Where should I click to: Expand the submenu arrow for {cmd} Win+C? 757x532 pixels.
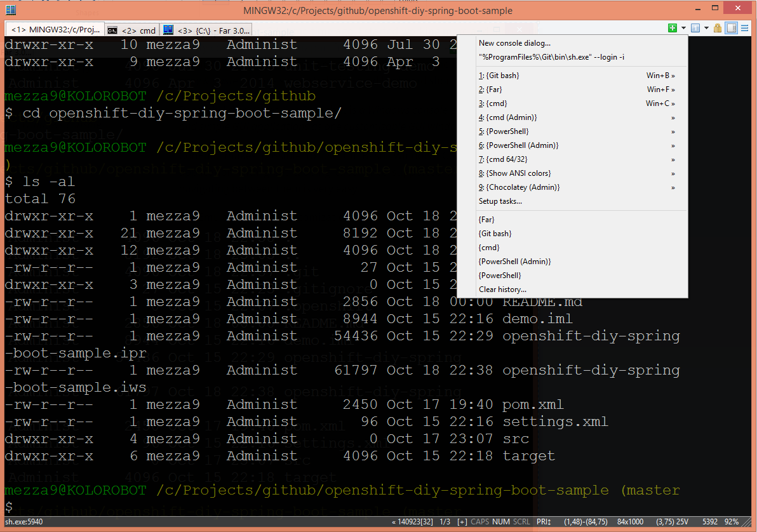click(673, 103)
